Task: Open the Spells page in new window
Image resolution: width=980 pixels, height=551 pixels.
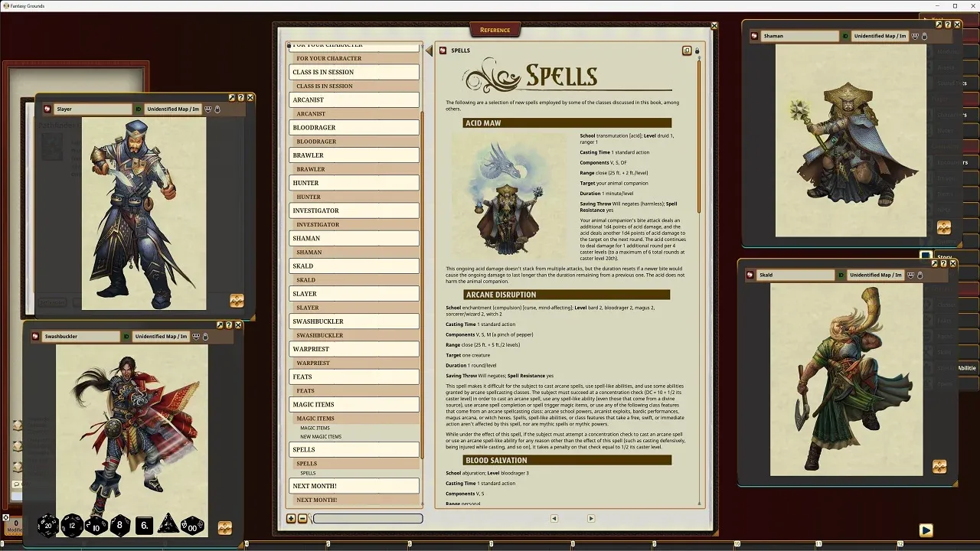Action: (687, 51)
